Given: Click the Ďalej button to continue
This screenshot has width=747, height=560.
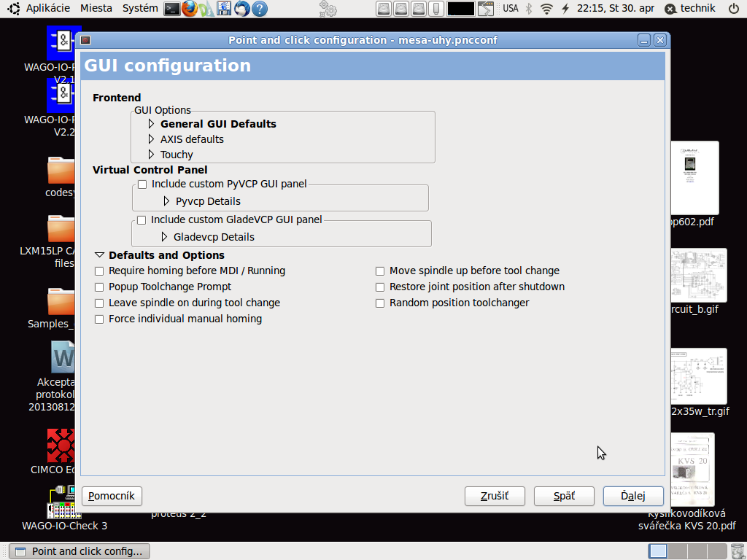Looking at the screenshot, I should (632, 496).
